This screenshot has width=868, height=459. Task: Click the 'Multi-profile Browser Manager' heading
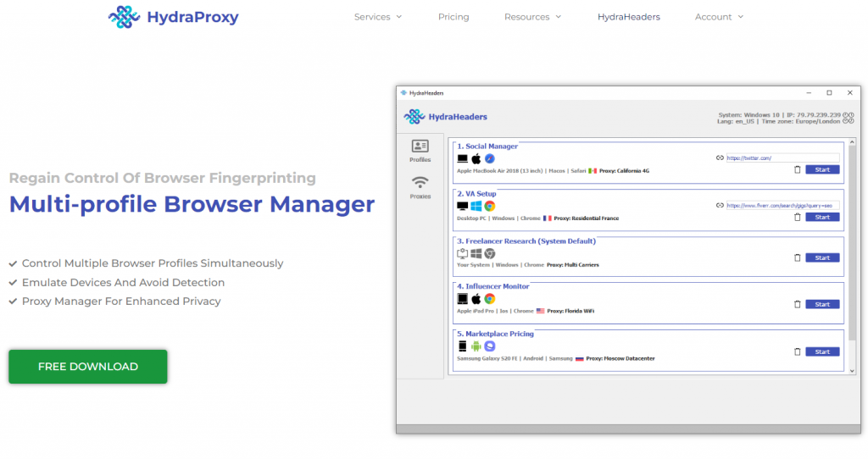[192, 204]
